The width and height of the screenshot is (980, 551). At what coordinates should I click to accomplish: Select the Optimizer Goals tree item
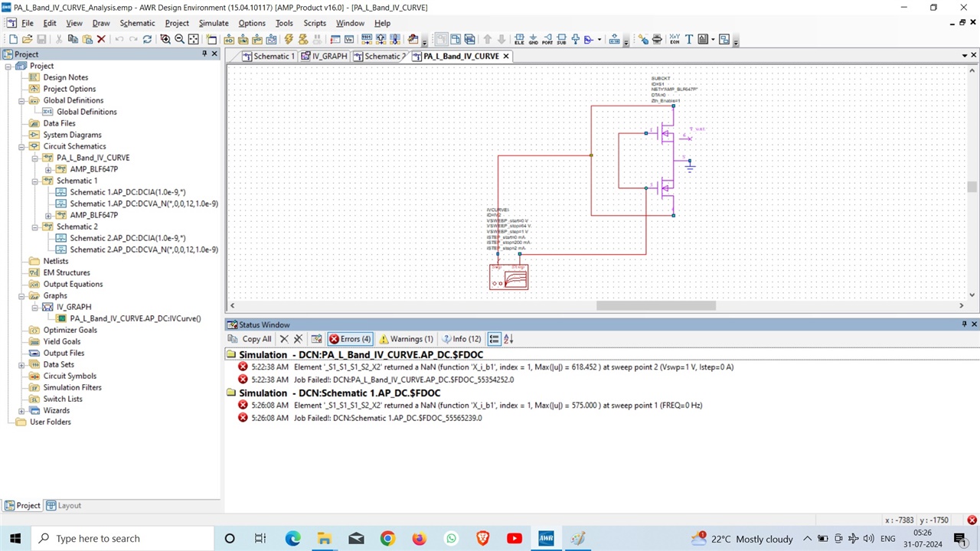(x=70, y=330)
